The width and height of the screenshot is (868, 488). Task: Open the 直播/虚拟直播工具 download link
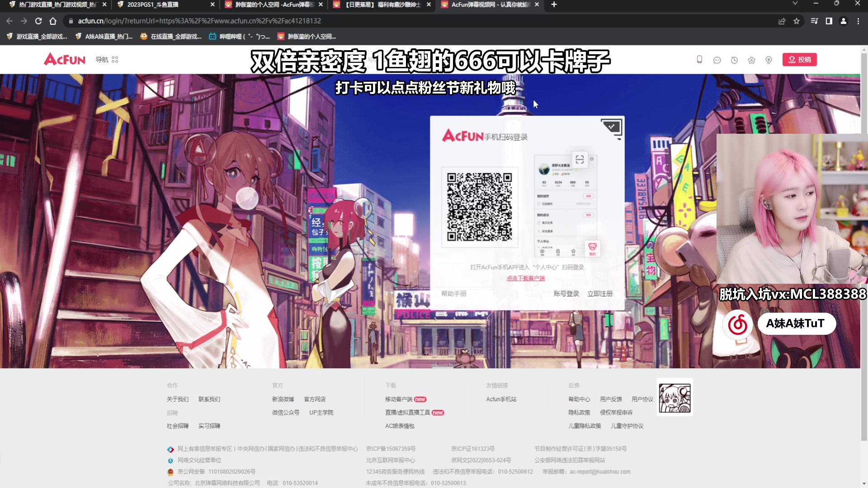(x=408, y=413)
